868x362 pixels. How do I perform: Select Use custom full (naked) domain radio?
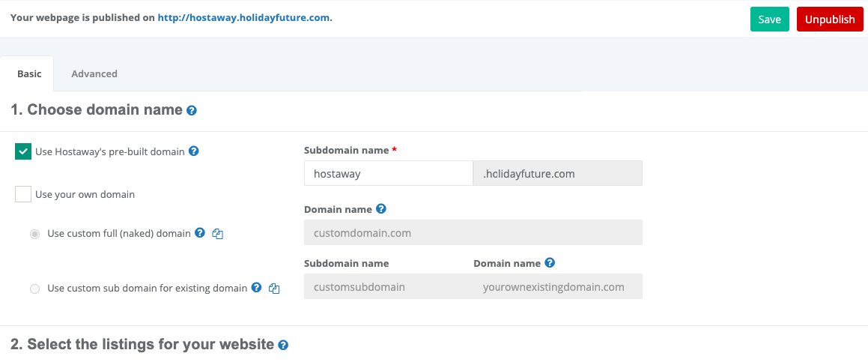35,235
